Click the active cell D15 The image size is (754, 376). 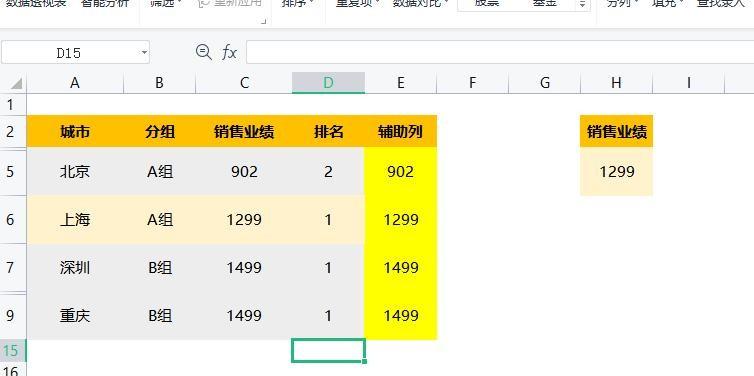328,351
